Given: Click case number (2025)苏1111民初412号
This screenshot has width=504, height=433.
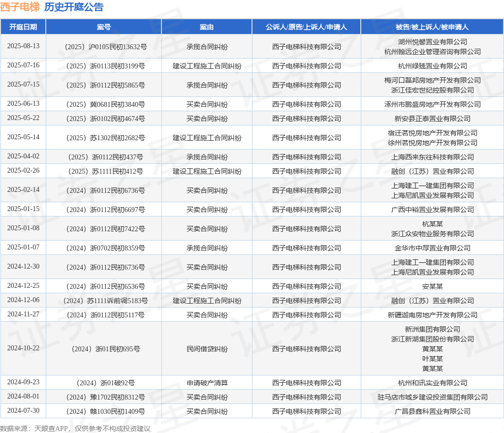Looking at the screenshot, I should [x=106, y=172].
